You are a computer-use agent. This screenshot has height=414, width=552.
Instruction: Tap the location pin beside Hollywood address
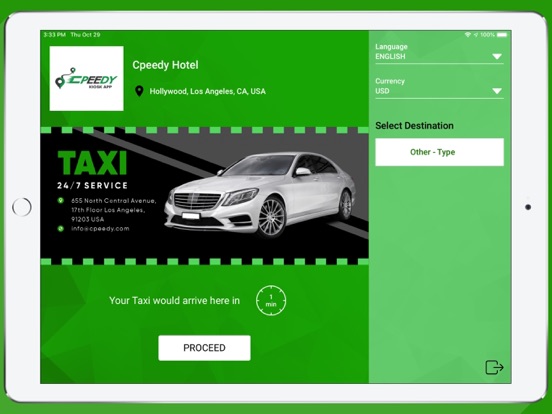tap(139, 91)
